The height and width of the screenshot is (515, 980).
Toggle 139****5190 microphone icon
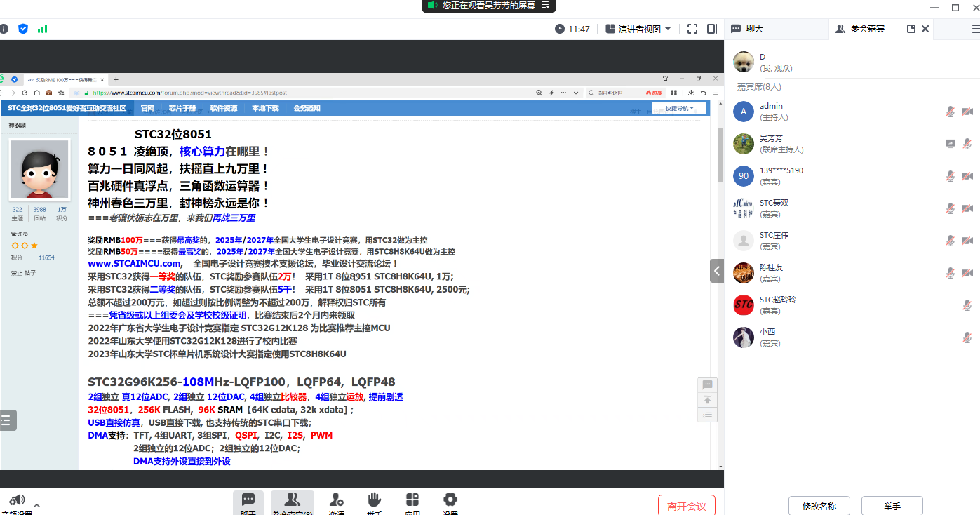coord(951,176)
